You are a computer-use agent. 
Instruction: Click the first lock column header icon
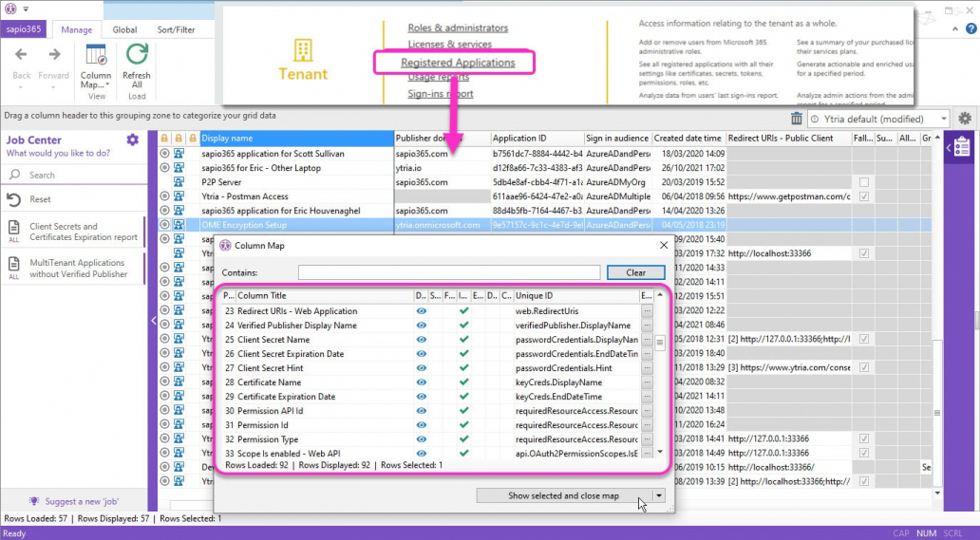(164, 138)
